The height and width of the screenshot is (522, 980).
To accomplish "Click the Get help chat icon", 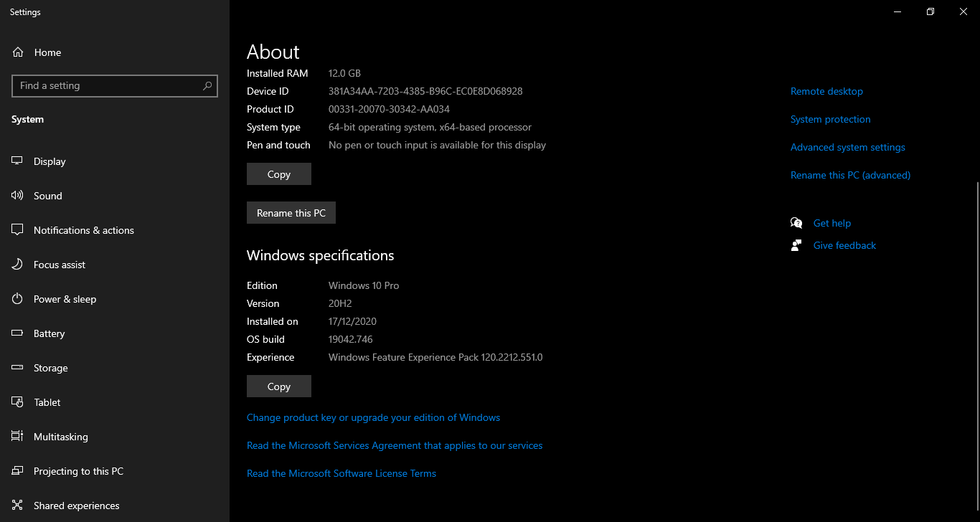I will [796, 223].
